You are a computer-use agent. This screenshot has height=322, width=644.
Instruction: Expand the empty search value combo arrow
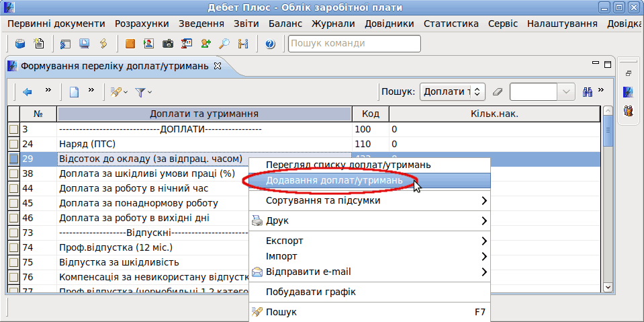(566, 92)
